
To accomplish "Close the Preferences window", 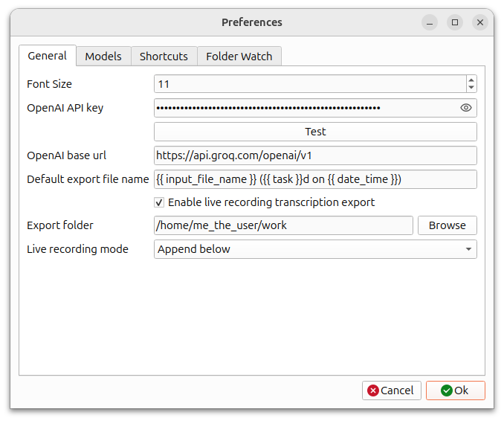I will pos(480,22).
